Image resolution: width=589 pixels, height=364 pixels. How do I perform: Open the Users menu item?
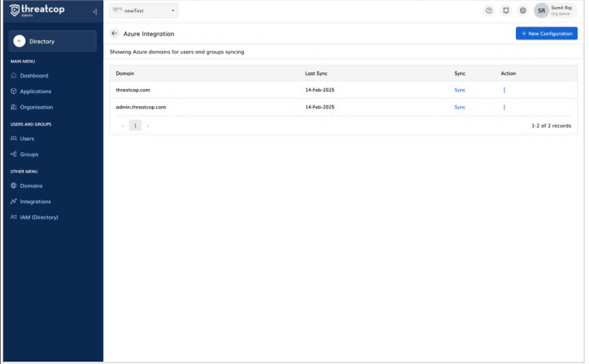point(26,138)
